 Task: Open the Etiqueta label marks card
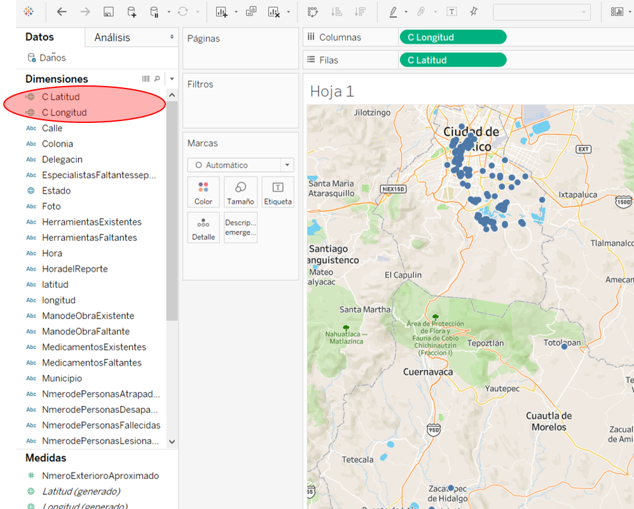tap(278, 192)
